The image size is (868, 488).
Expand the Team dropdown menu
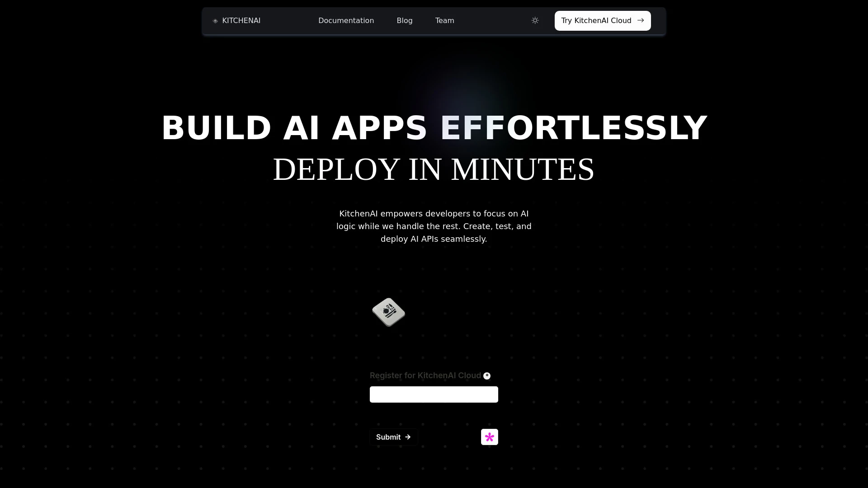click(445, 20)
